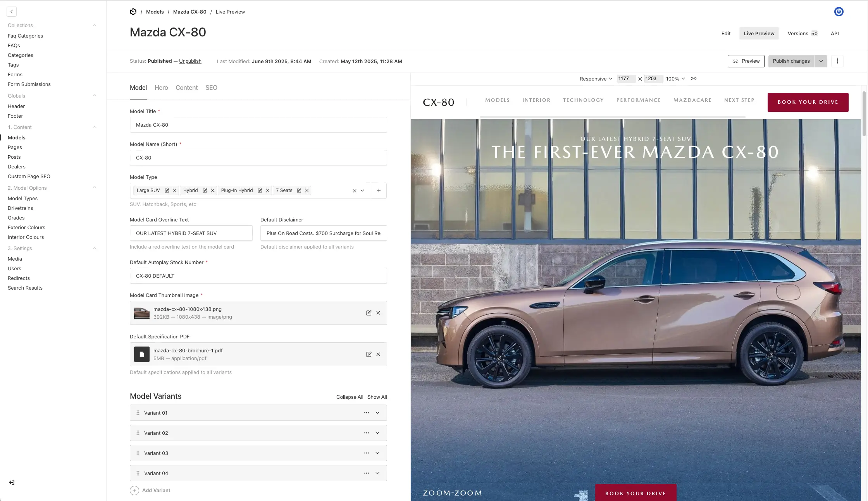Edit the 7 Seats tag

pos(299,190)
